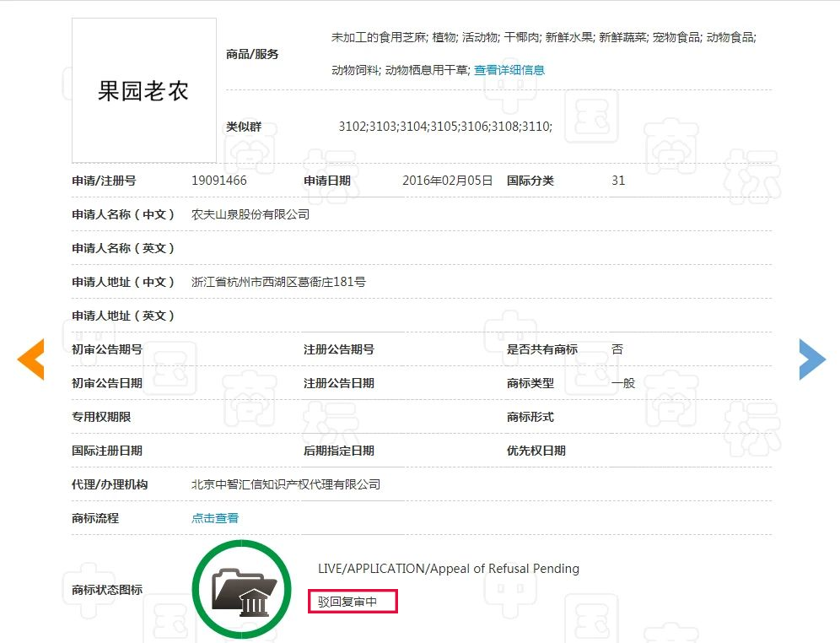Click the green trademark status folder icon

click(x=242, y=588)
